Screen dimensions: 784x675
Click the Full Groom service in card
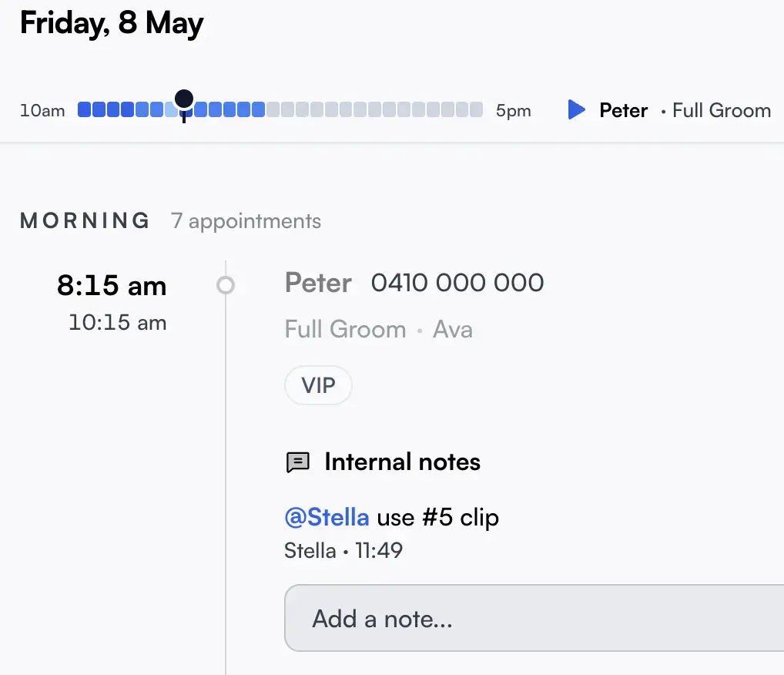(345, 329)
